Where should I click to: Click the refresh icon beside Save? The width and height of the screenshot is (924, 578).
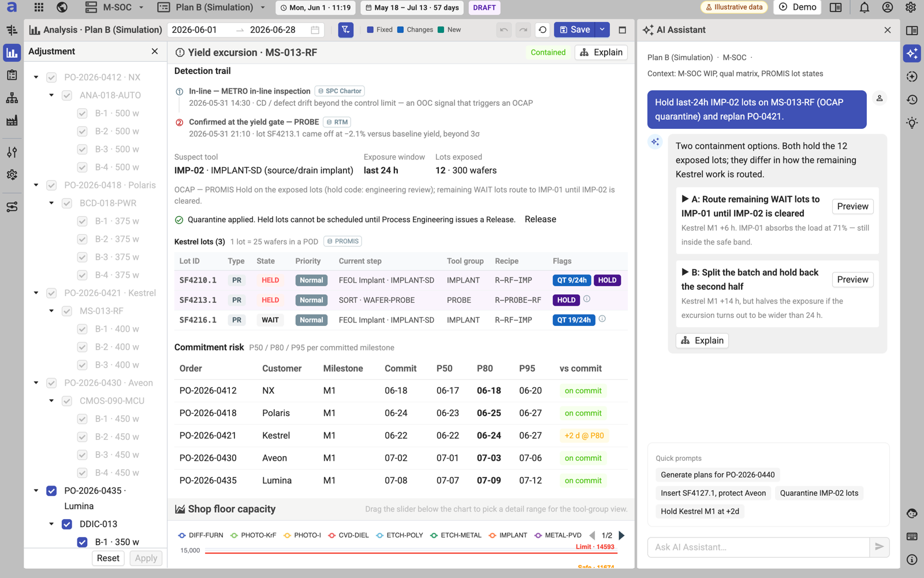tap(543, 30)
